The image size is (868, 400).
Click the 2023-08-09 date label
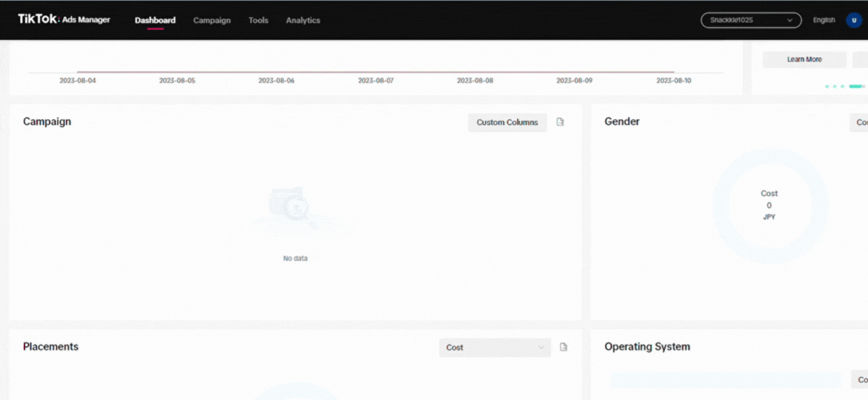click(574, 80)
